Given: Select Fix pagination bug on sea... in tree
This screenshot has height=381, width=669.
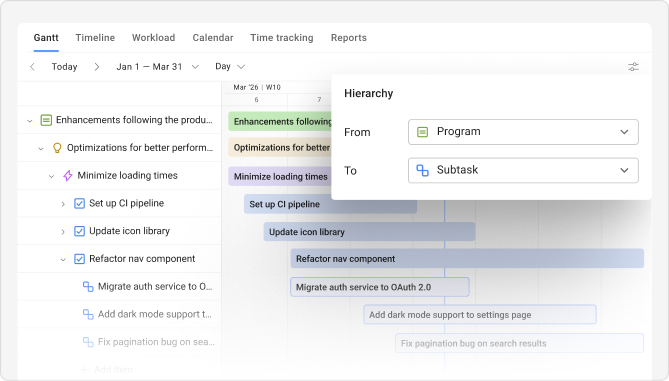Looking at the screenshot, I should click(x=156, y=342).
